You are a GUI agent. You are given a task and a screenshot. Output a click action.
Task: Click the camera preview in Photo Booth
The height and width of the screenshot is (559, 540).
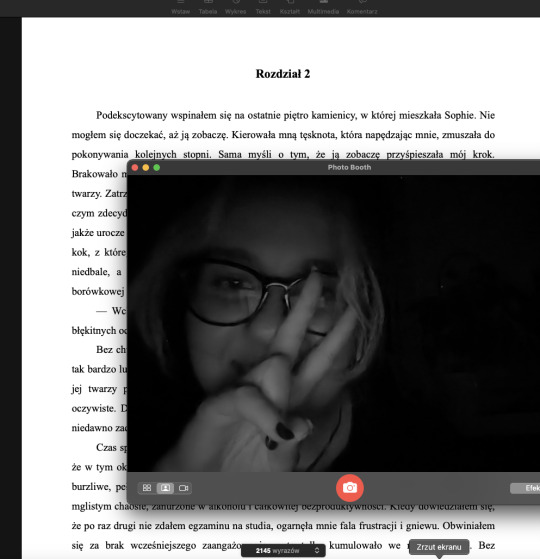(333, 323)
